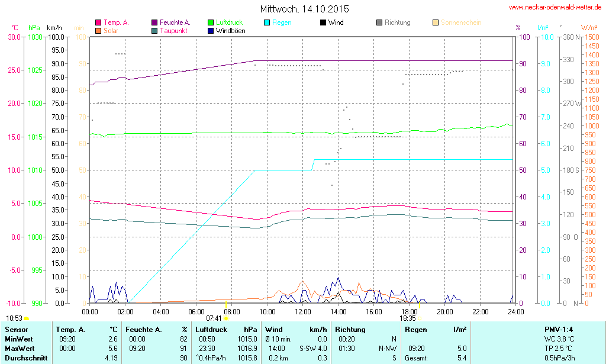The width and height of the screenshot is (606, 364).
Task: Click the yellow sunrise marker at 07:41
Action: 227,318
